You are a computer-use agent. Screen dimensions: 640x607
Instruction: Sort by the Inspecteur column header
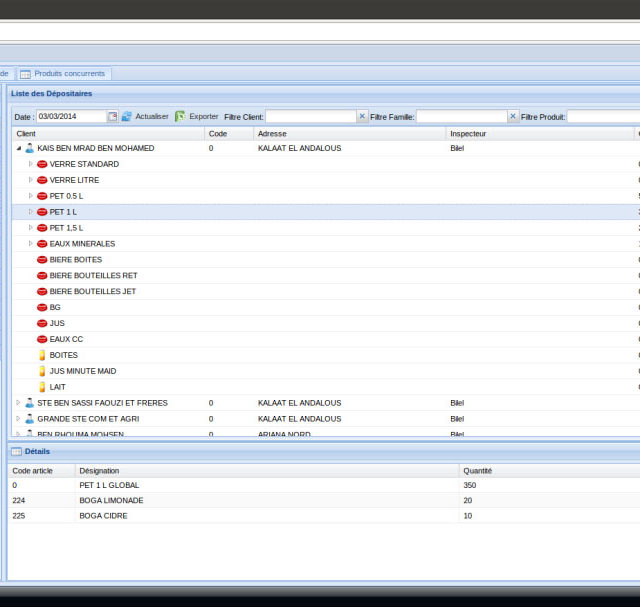point(468,133)
